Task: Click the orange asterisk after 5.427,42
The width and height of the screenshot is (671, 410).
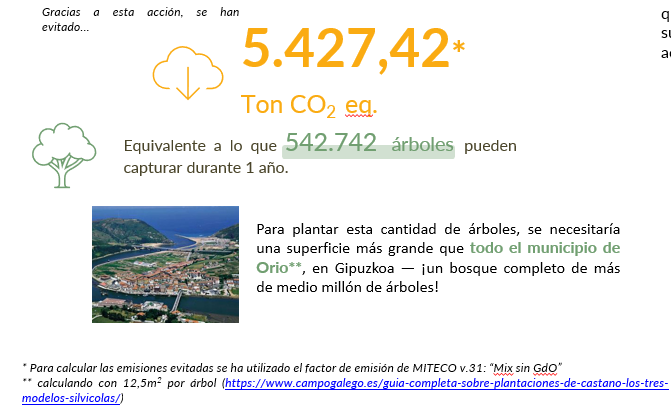Action: 459,47
